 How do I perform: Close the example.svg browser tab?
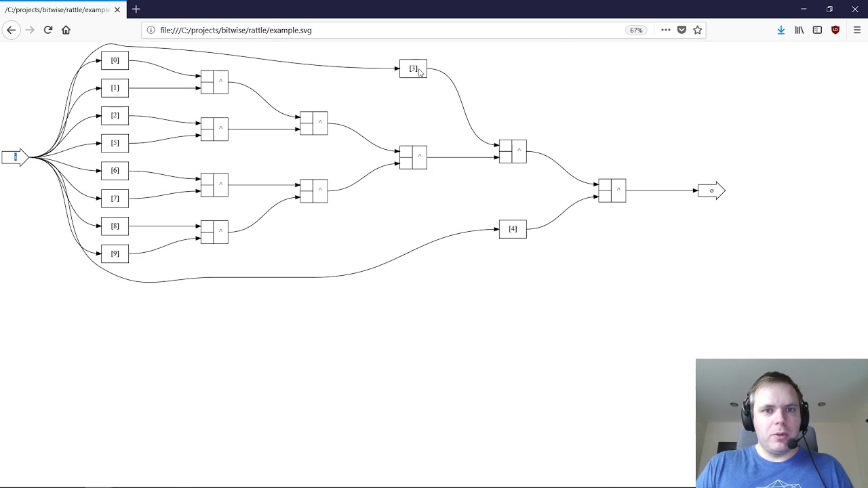[x=117, y=9]
